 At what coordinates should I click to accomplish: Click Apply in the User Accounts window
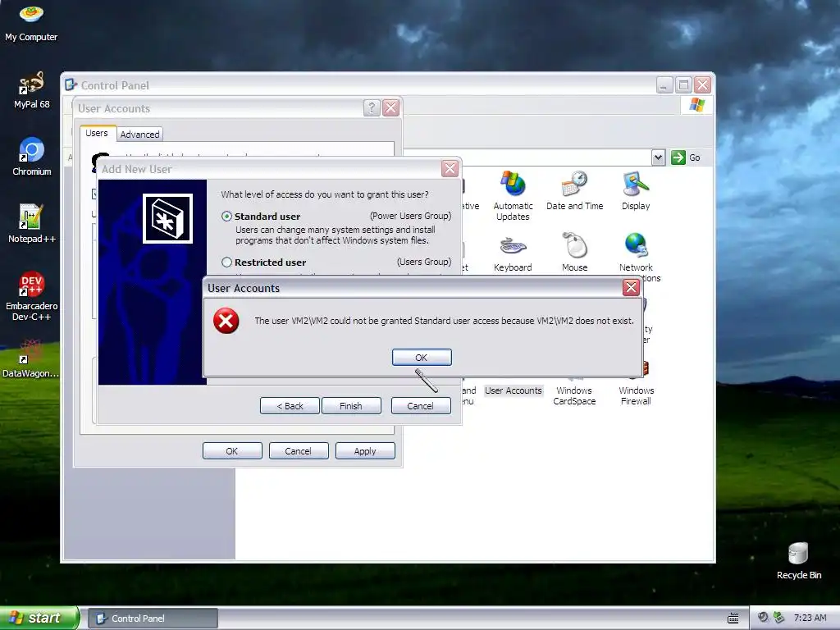[x=365, y=451]
